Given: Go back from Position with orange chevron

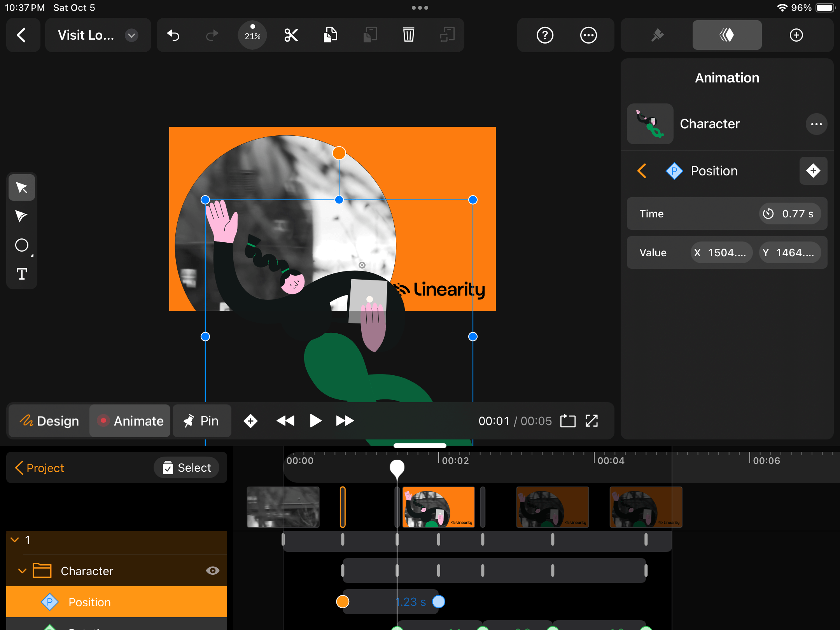Looking at the screenshot, I should click(642, 171).
